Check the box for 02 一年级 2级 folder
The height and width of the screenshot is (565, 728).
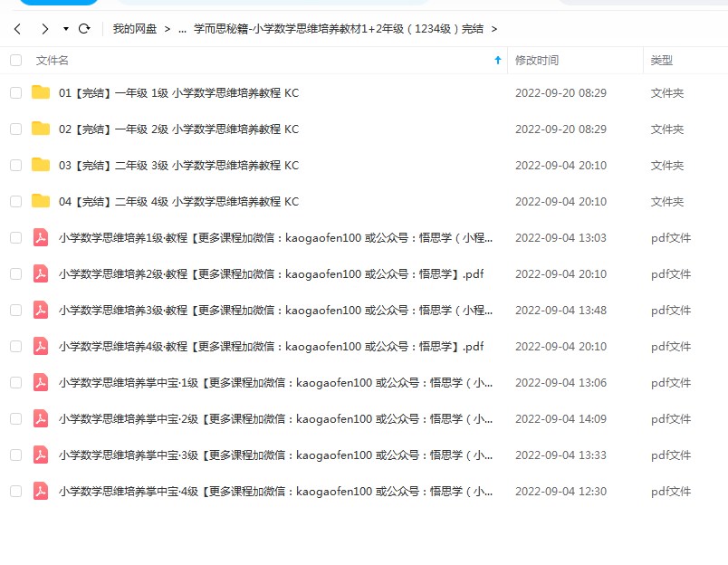tap(15, 129)
